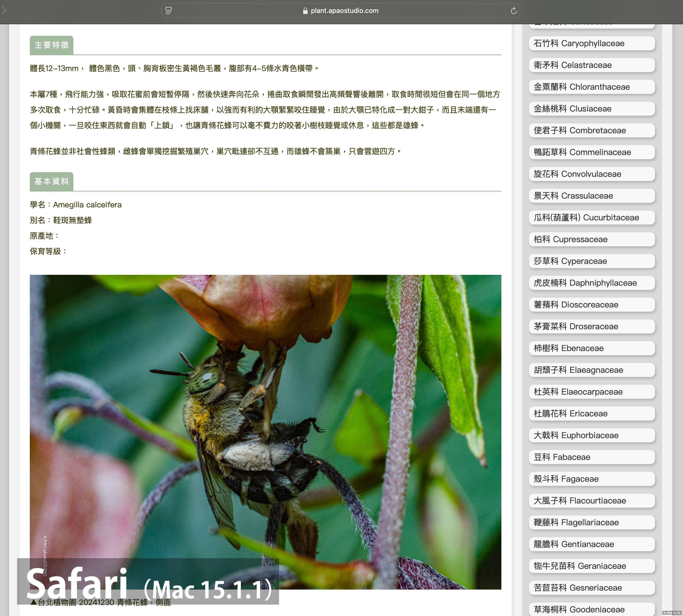Choose 茅膏菜科 Droseraceae from list
683x616 pixels.
click(592, 326)
